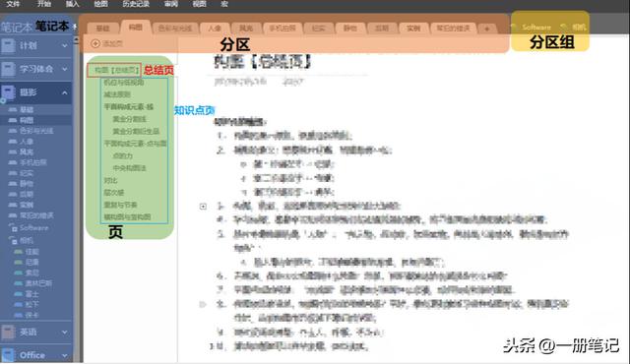Click the Software section group icon in sidebar
Screen dimensions: 630x364
click(x=13, y=227)
